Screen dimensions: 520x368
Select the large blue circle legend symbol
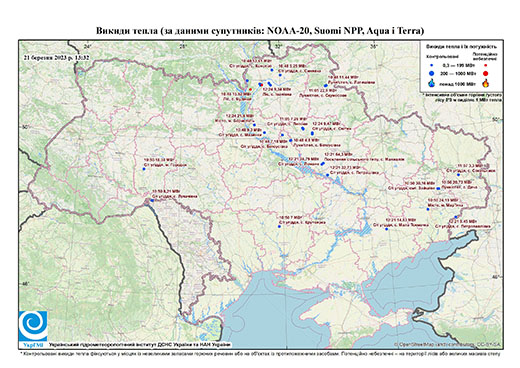[432, 73]
